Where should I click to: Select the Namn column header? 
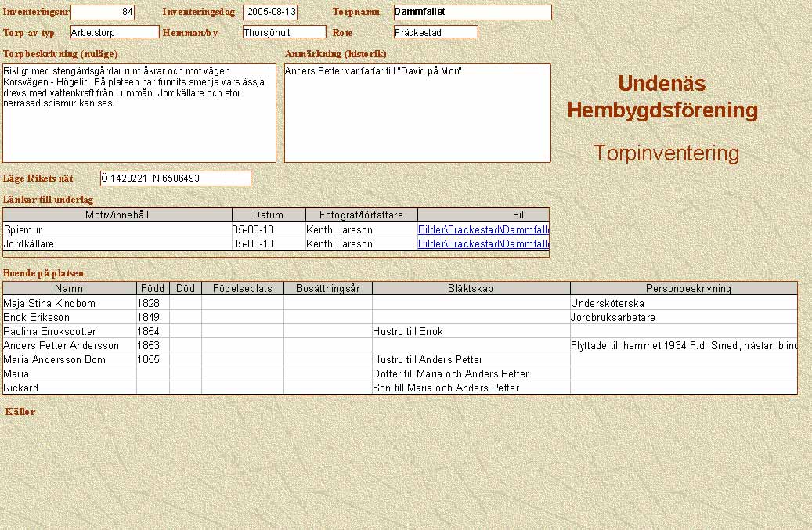pos(69,289)
